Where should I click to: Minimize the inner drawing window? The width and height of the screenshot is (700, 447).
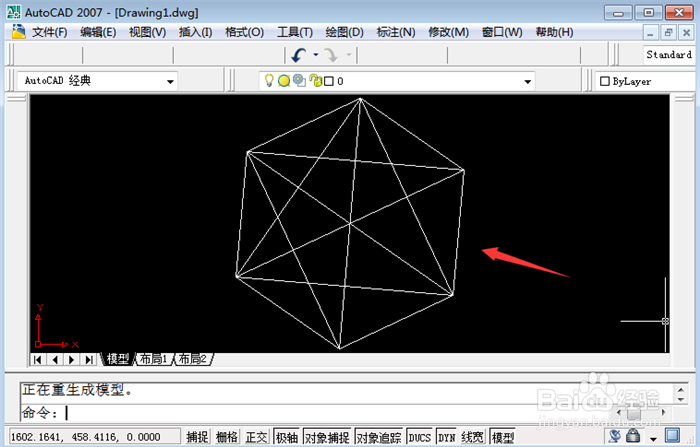[x=650, y=33]
